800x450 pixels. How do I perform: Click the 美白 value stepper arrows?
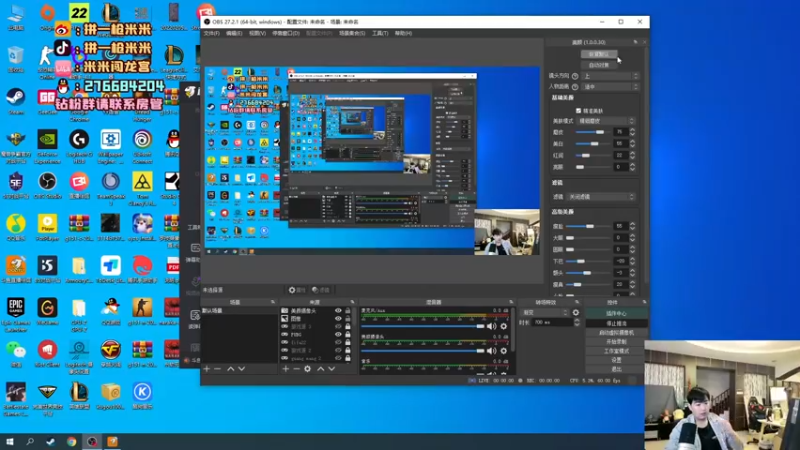[633, 143]
